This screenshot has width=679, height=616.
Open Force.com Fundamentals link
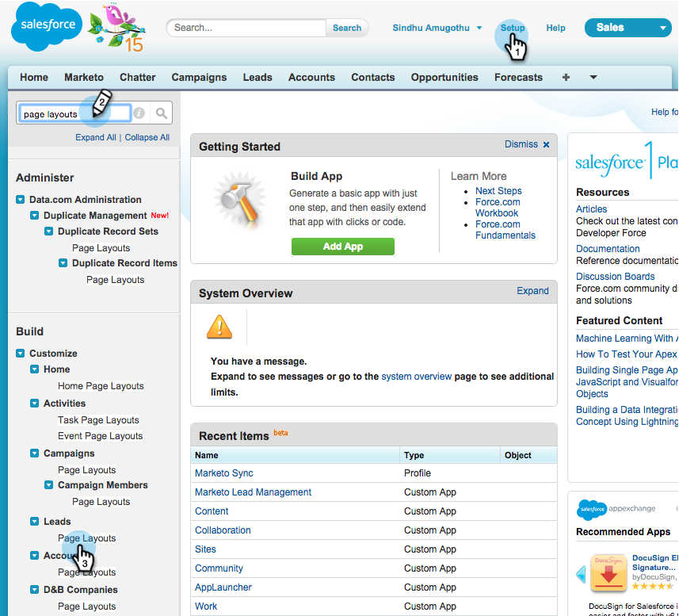pyautogui.click(x=505, y=230)
